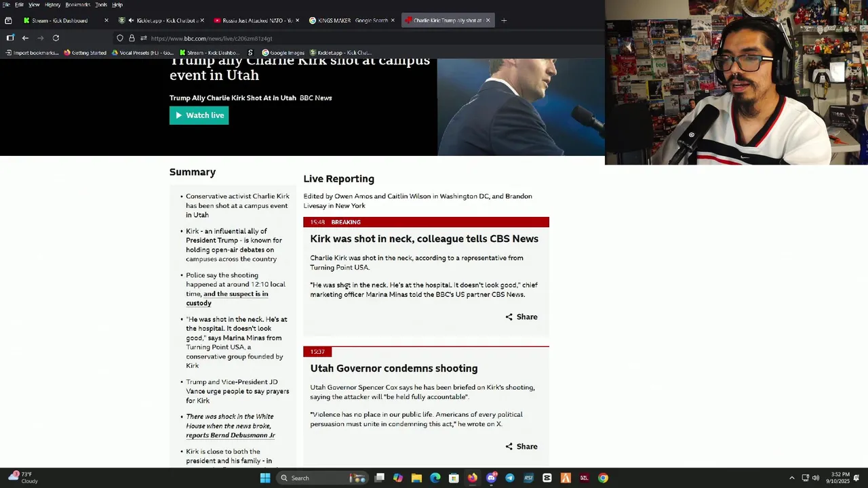Open the weather widget showing 73°F Cloudy

[22, 478]
